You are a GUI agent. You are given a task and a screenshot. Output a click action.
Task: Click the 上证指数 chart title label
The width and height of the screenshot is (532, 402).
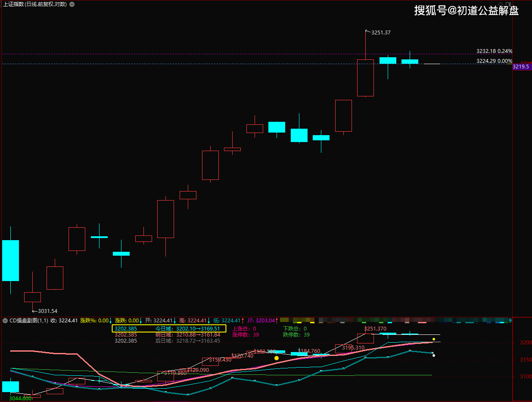pyautogui.click(x=34, y=4)
